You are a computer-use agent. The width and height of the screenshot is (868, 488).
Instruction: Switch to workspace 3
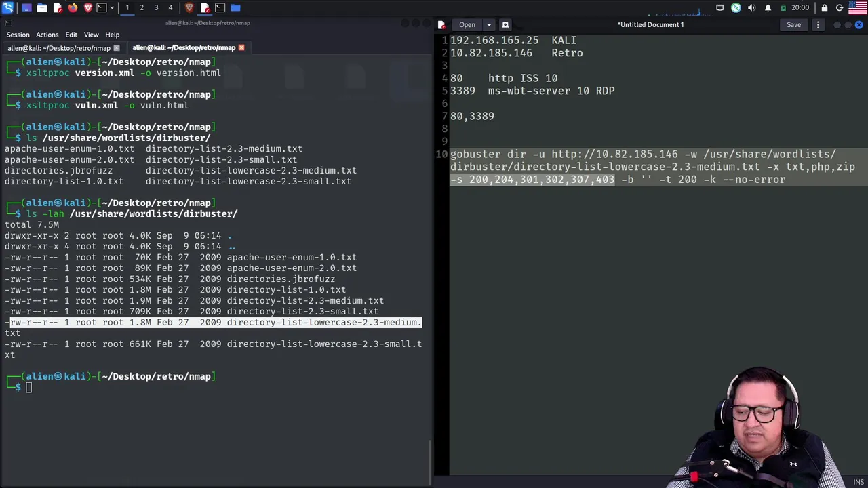click(x=156, y=7)
